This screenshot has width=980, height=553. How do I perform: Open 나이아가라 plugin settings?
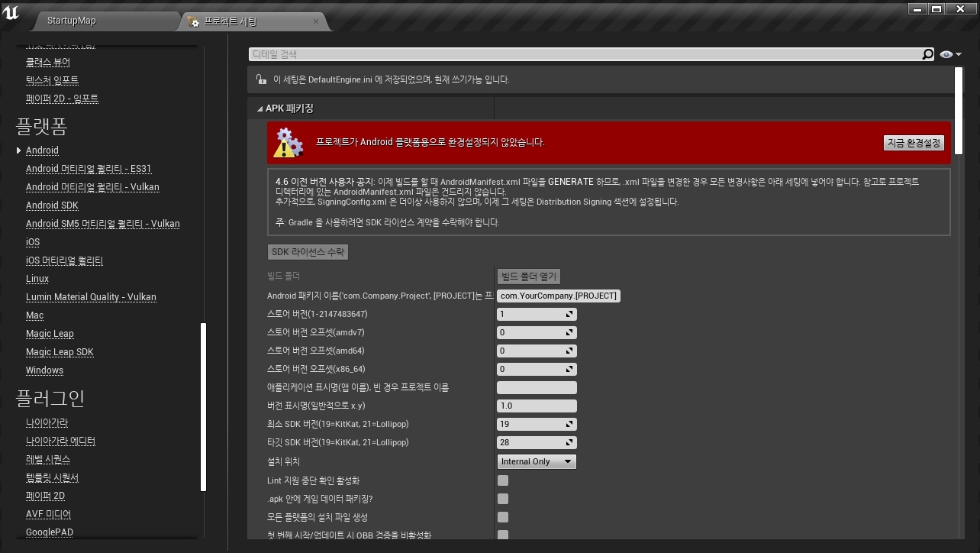point(47,422)
